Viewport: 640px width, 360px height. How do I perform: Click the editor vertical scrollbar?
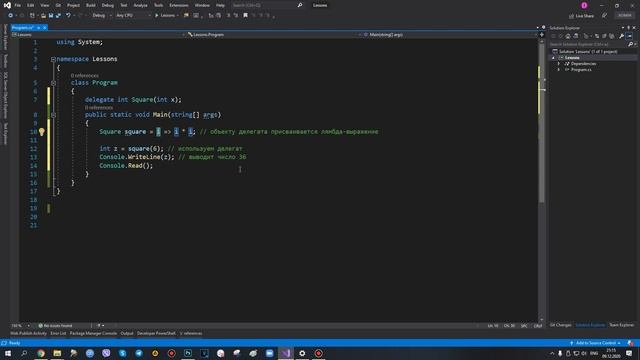click(x=542, y=122)
